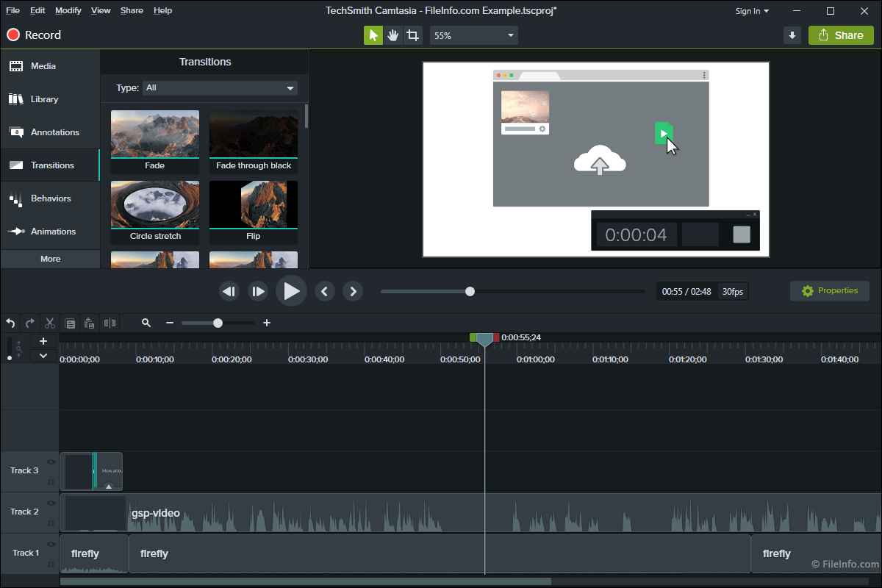
Task: Open the Sign In dropdown
Action: click(752, 11)
